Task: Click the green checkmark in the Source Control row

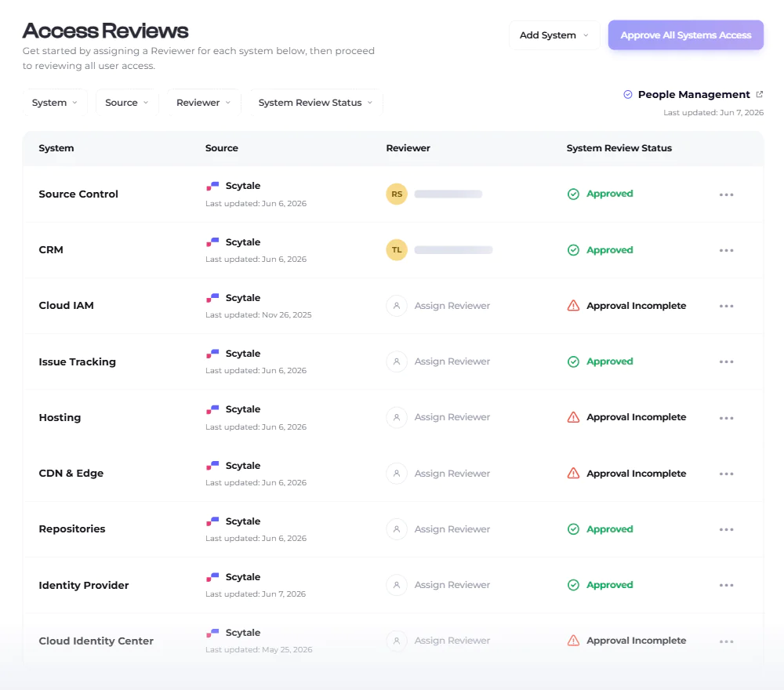Action: click(x=573, y=194)
